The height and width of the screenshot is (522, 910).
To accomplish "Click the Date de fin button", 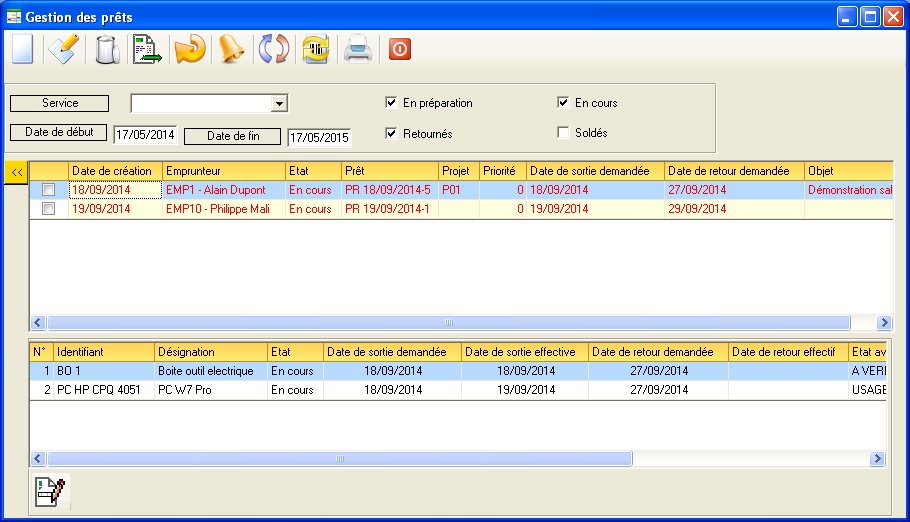I will pos(233,136).
